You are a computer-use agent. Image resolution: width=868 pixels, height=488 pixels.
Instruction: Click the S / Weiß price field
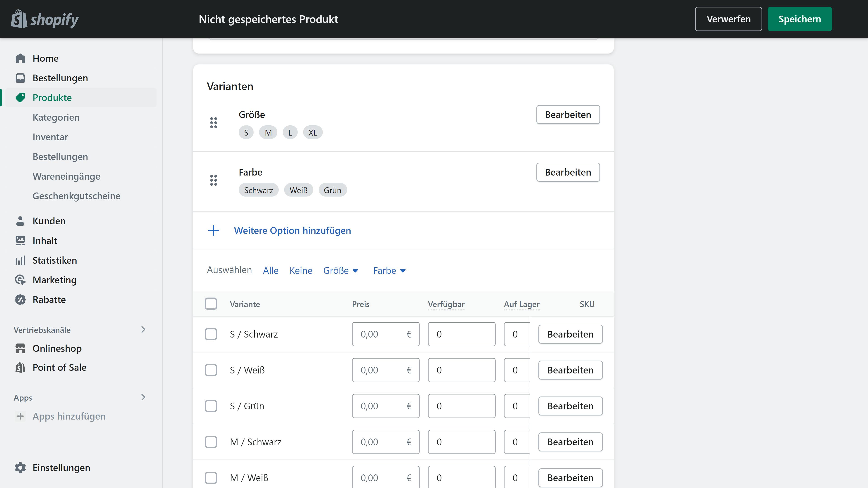[380, 370]
